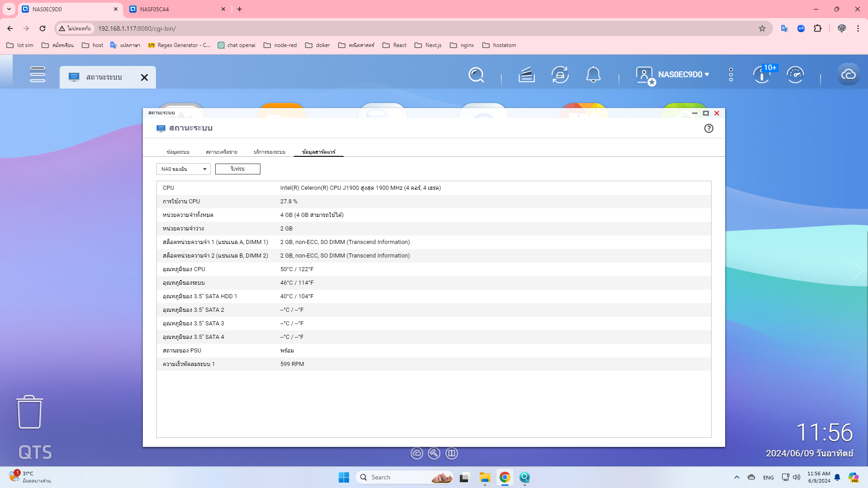868x488 pixels.
Task: Open the NAS ของฉัน dropdown
Action: (184, 169)
